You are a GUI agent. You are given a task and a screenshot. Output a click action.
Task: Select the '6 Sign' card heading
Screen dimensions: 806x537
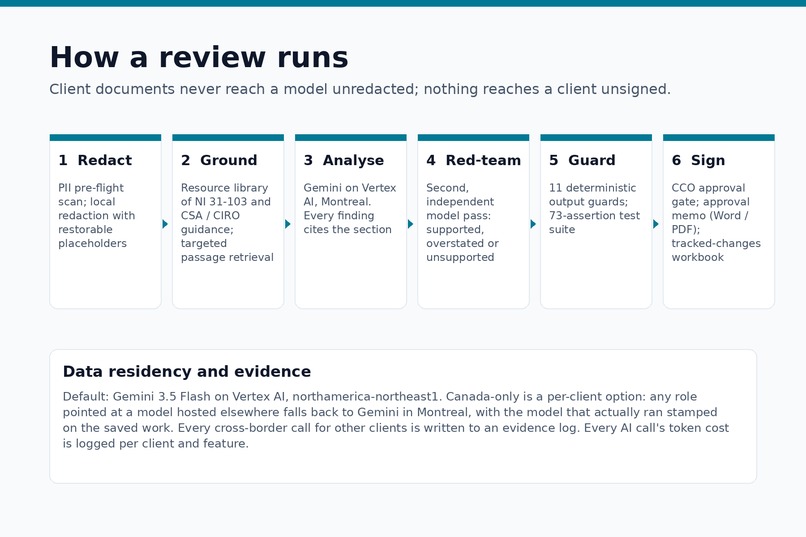coord(698,160)
